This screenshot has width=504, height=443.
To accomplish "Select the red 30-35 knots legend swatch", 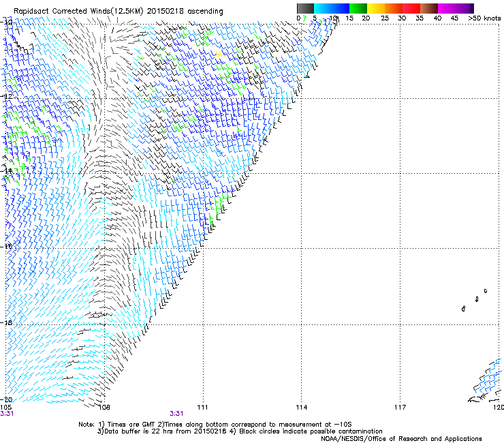I will (411, 8).
